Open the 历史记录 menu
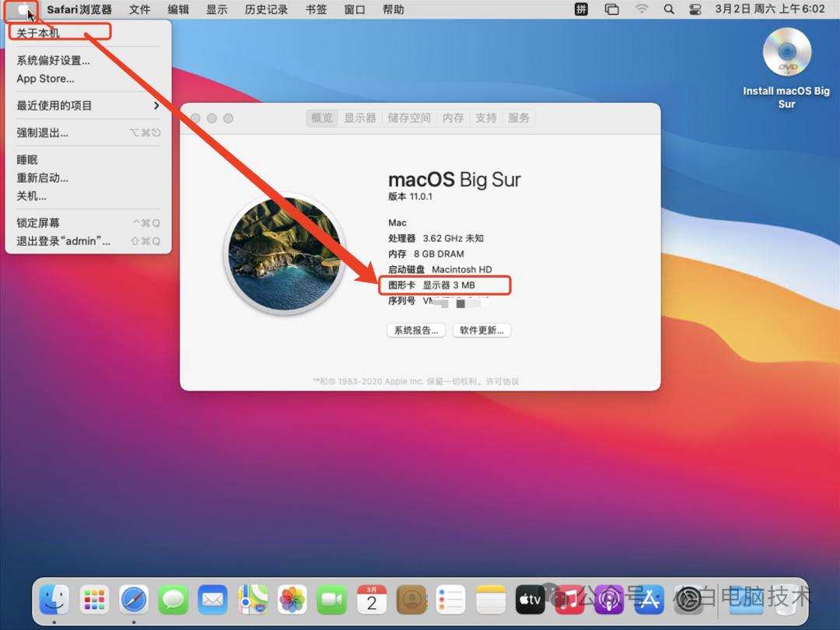 point(265,9)
